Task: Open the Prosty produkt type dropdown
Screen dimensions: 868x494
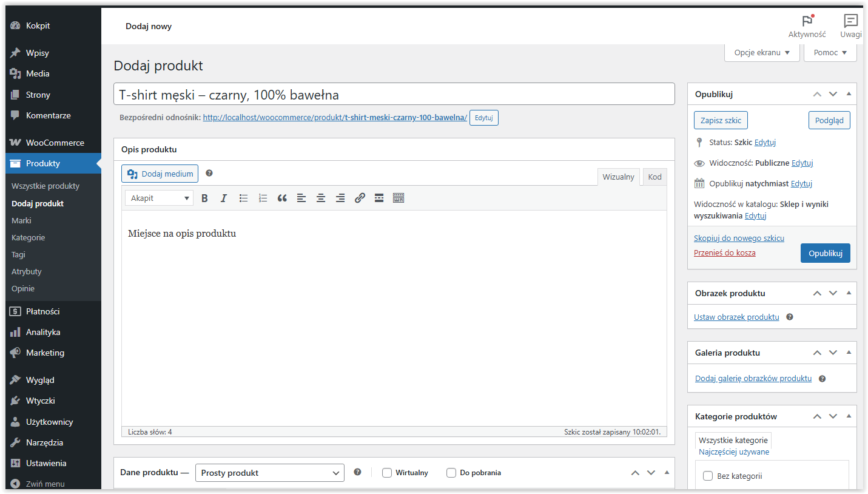Action: [269, 473]
